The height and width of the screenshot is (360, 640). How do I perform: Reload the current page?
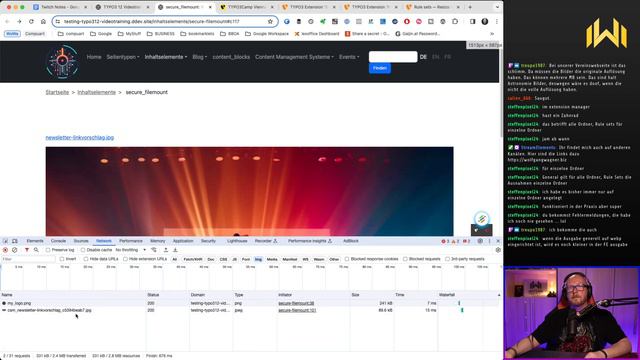point(31,21)
